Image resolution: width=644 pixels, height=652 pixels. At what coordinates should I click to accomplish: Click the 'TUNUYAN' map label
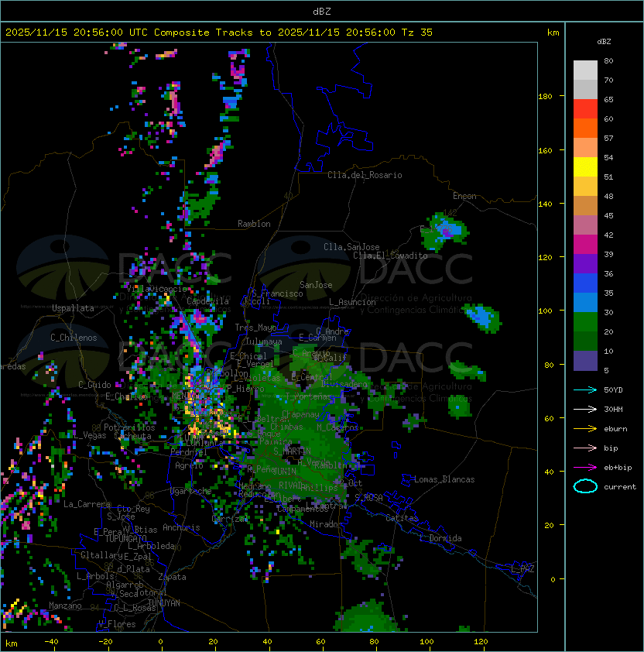[164, 603]
